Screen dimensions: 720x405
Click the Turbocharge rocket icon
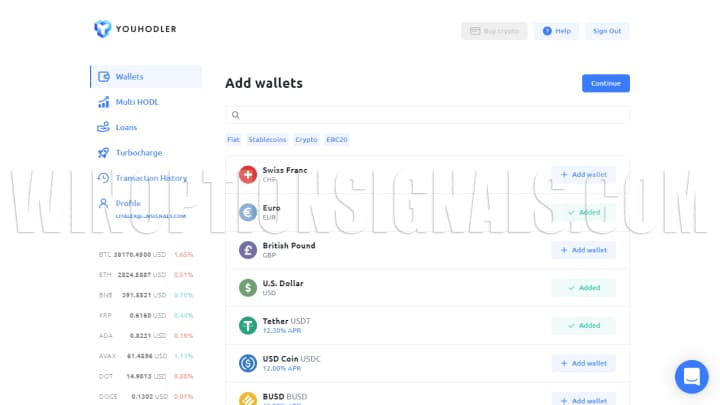point(103,153)
